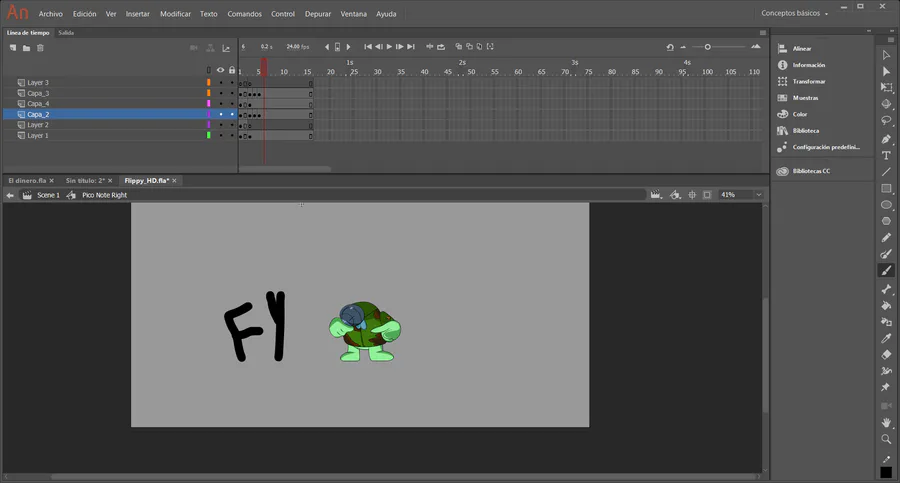Viewport: 900px width, 483px height.
Task: Toggle visibility dot for Layer 1
Action: coord(220,136)
